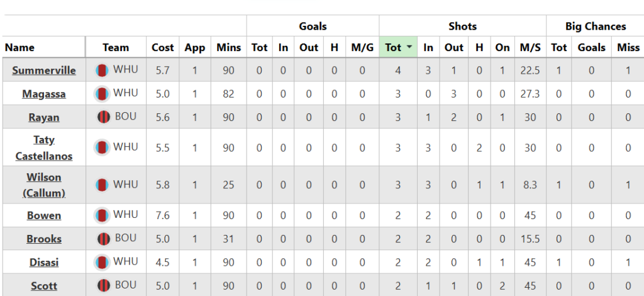Sort the table by the Mins column
The image size is (644, 296).
[228, 47]
